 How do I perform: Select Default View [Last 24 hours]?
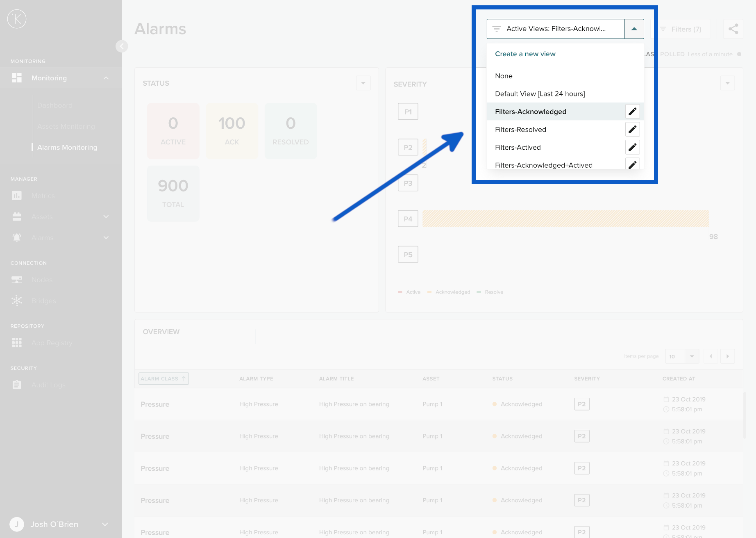[x=540, y=94]
